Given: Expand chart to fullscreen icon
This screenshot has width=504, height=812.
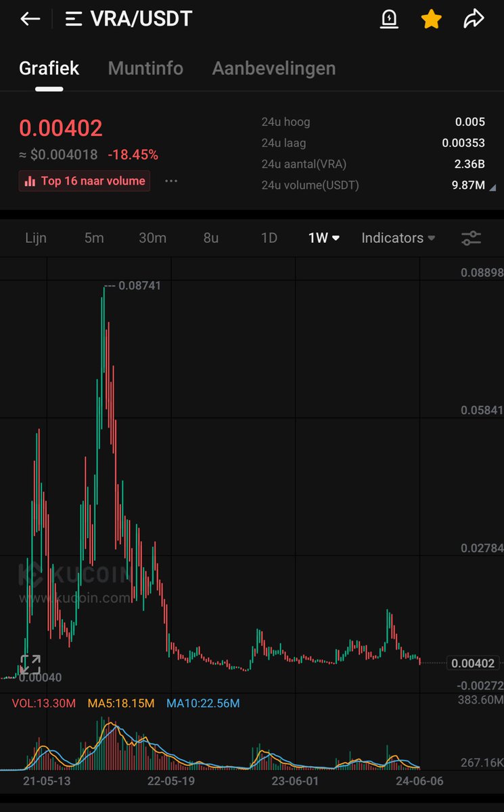Looking at the screenshot, I should 30,665.
